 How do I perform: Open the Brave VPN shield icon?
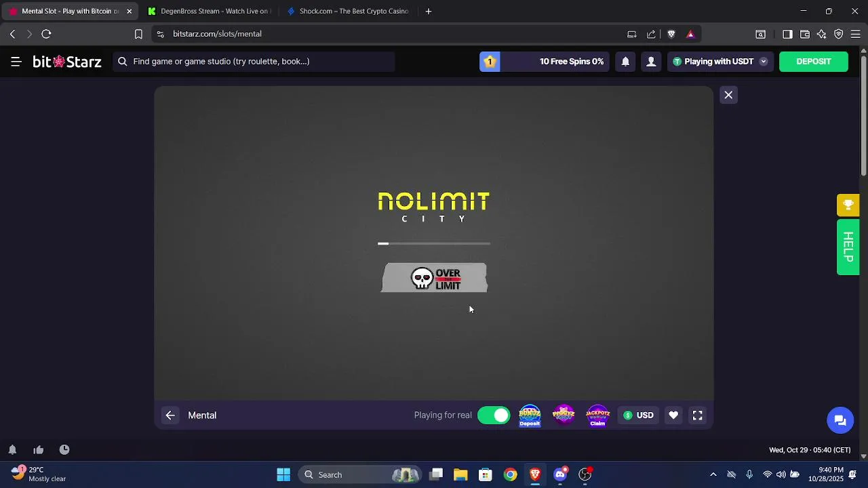click(839, 34)
